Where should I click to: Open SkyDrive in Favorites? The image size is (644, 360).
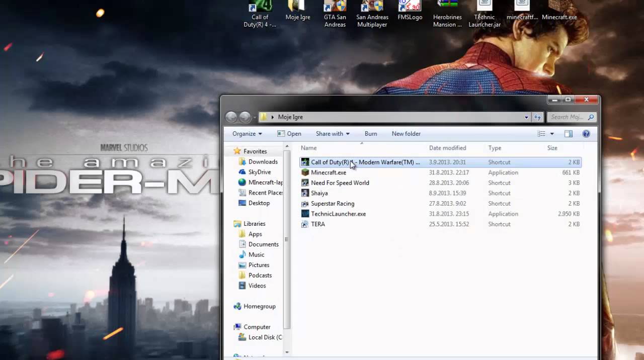(x=254, y=172)
